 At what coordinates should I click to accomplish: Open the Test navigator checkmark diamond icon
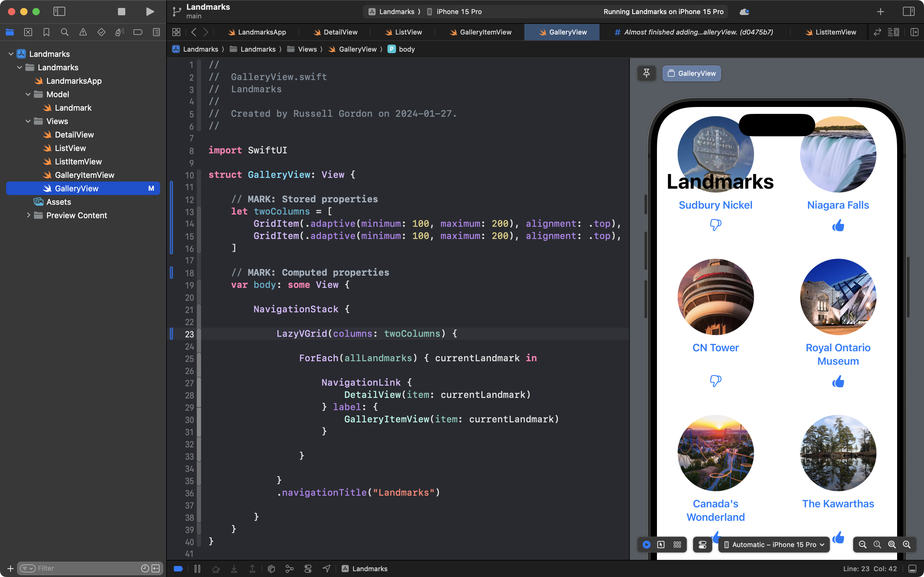point(101,32)
